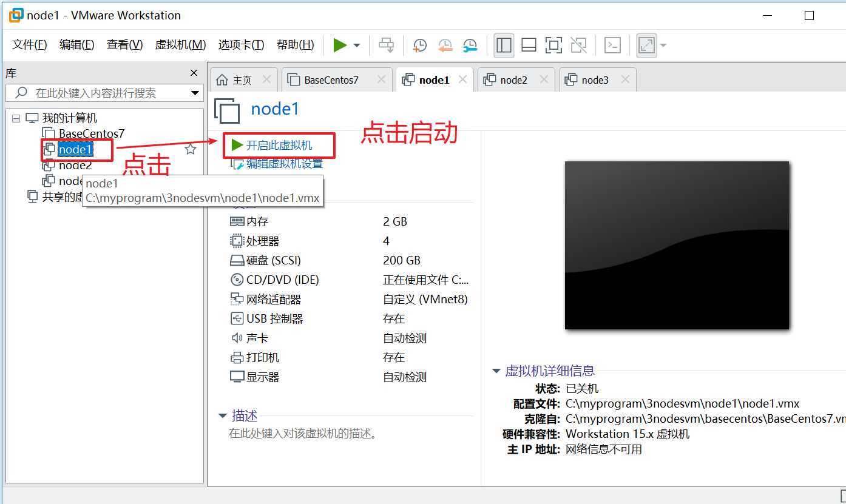The width and height of the screenshot is (846, 504).
Task: Click the 硬盘 (SCSI) disk icon
Action: (x=237, y=260)
